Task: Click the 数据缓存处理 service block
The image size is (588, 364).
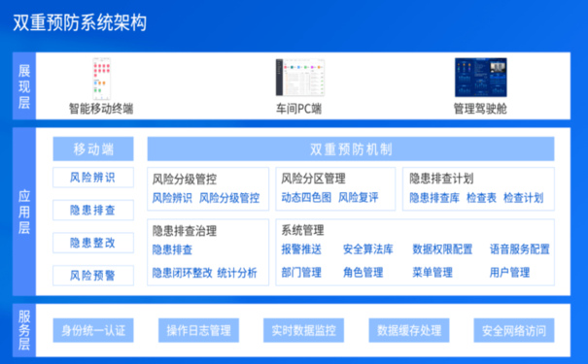Action: 409,330
